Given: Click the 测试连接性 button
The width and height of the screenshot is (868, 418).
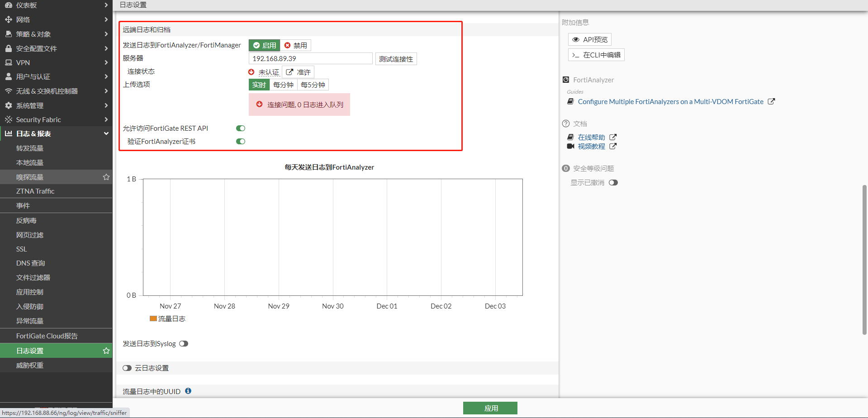Looking at the screenshot, I should click(x=396, y=59).
